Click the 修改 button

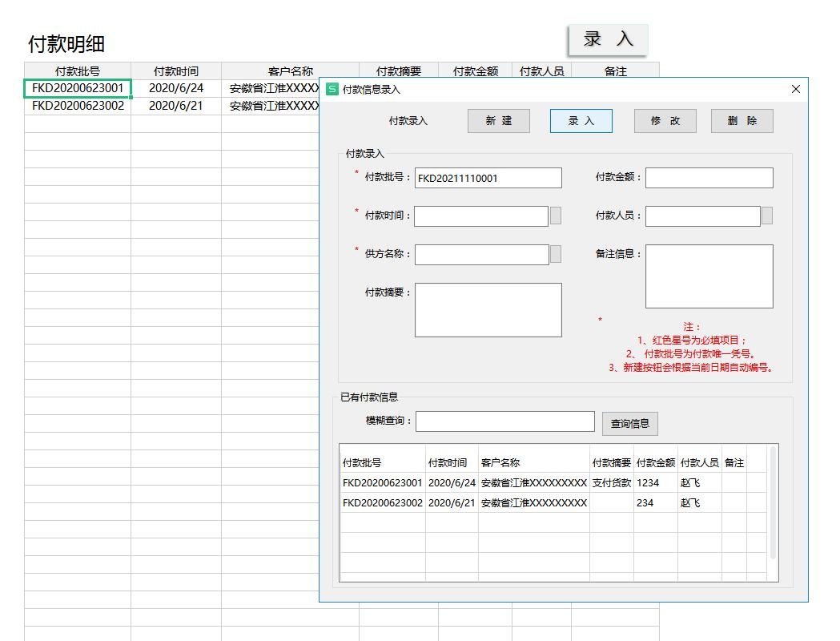coord(665,121)
